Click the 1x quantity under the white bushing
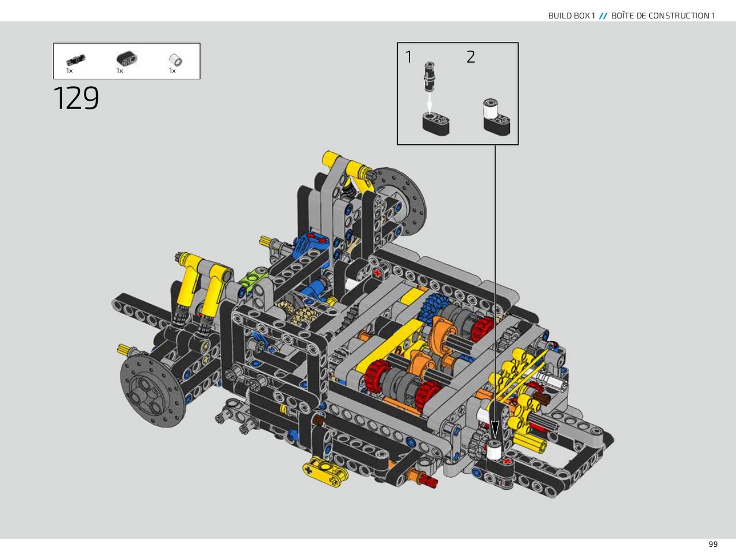The height and width of the screenshot is (560, 736). pos(172,71)
